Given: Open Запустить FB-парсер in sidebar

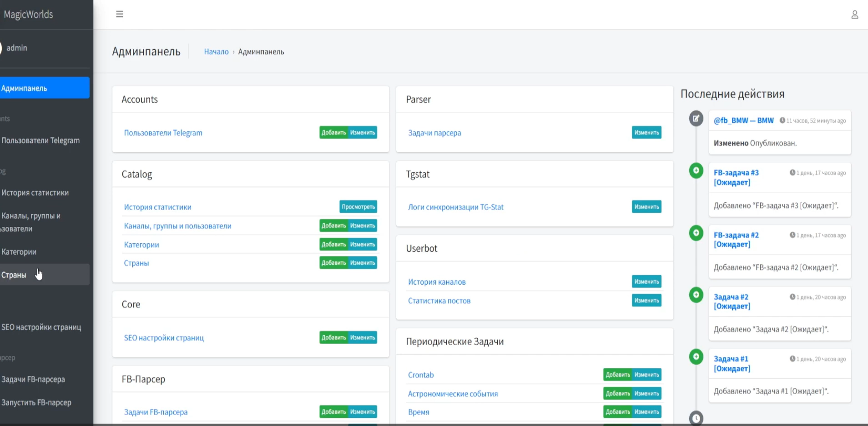Looking at the screenshot, I should click(45, 402).
